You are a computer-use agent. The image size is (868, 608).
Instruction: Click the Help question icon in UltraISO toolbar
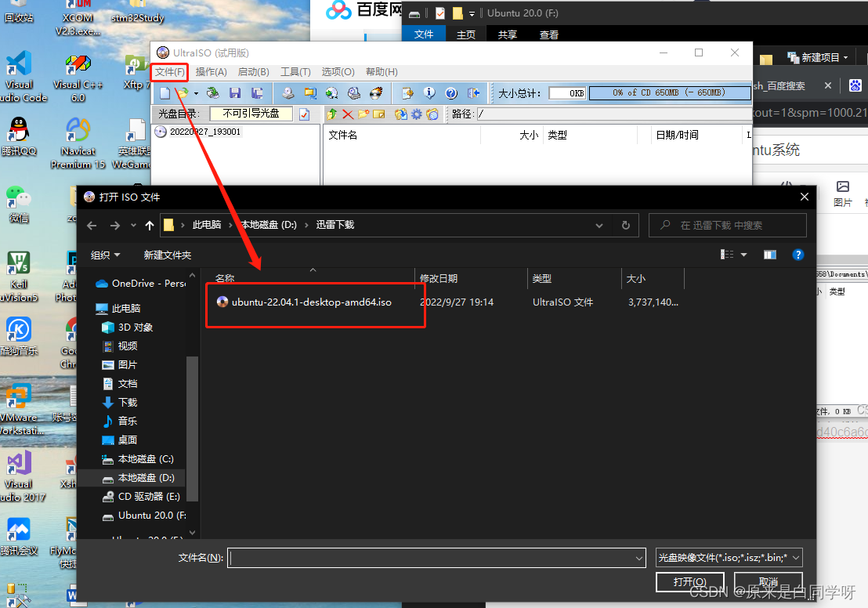(x=451, y=93)
